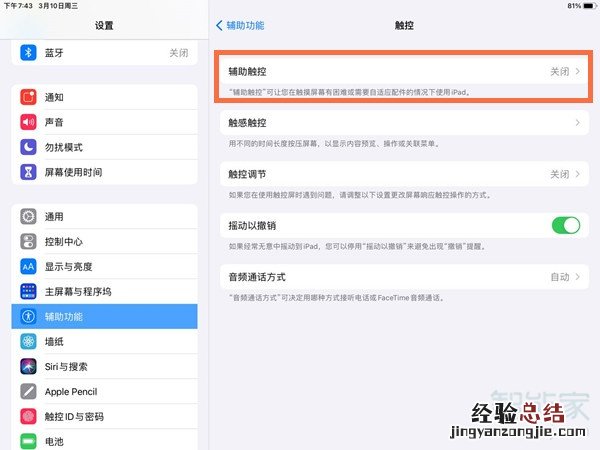Tap the green Battery (电池) icon
The height and width of the screenshot is (450, 600).
coord(28,441)
